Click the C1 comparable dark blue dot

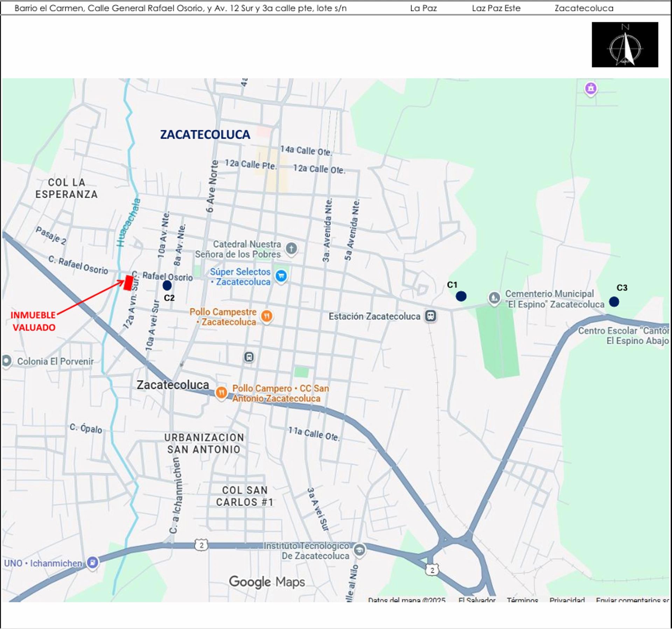point(461,296)
